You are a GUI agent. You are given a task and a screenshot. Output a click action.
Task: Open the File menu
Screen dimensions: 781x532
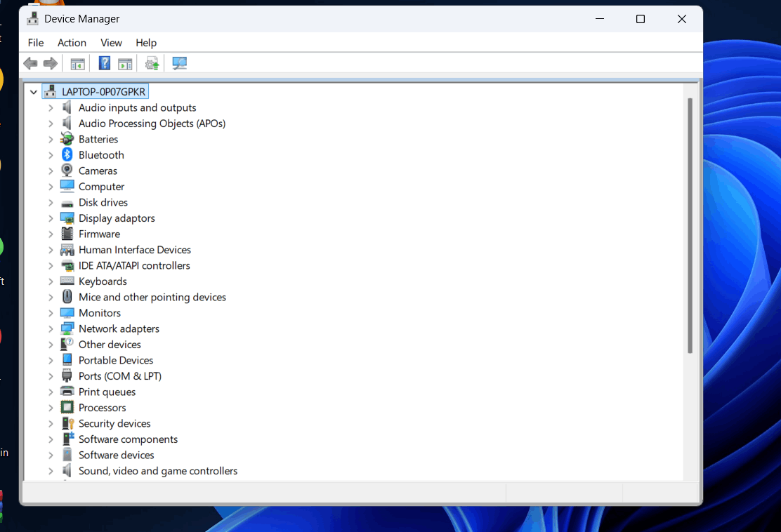[36, 43]
